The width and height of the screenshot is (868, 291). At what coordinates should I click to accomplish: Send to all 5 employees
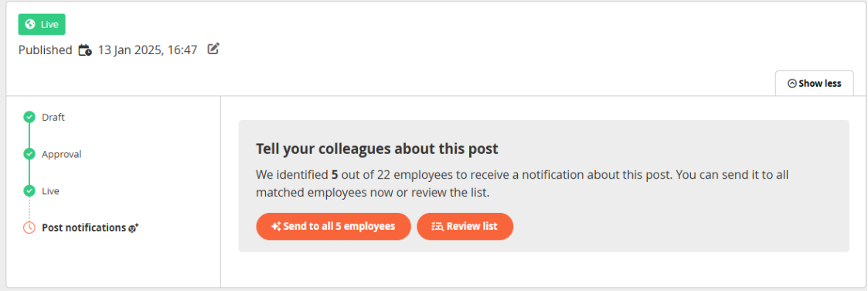point(333,226)
